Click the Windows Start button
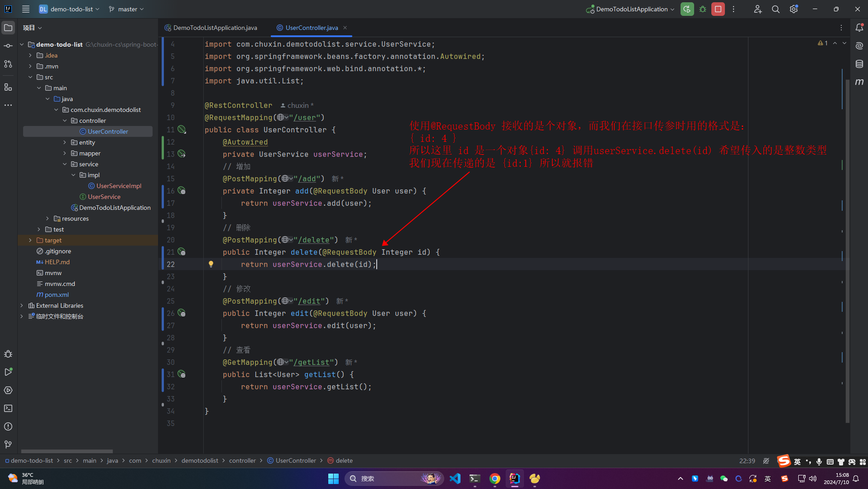 [x=333, y=479]
